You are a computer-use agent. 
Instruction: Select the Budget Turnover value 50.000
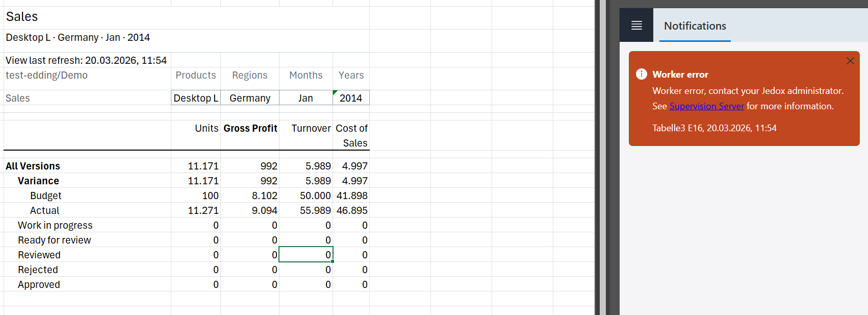tap(315, 196)
